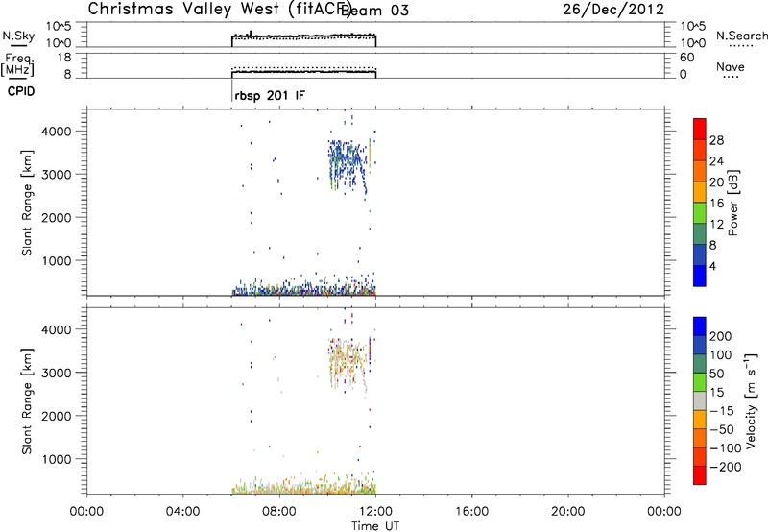Click the N.Search legend label
Viewport: 768px width, 532px height.
point(741,36)
